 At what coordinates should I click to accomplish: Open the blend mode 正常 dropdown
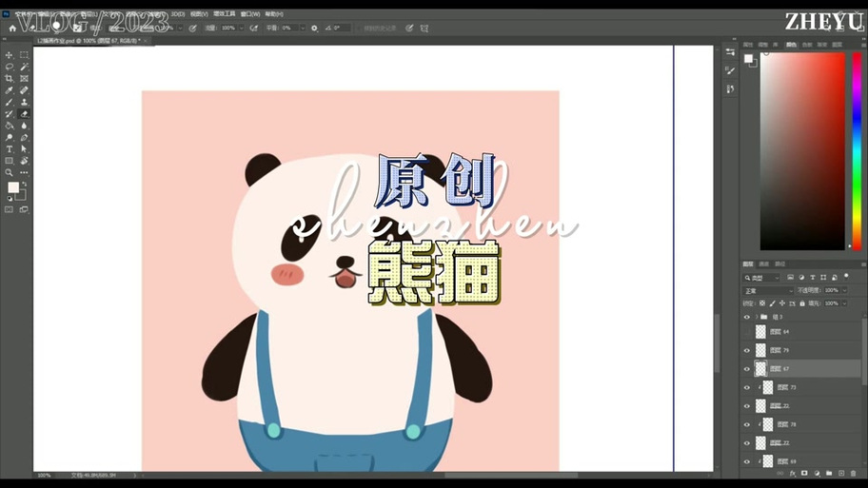click(768, 291)
